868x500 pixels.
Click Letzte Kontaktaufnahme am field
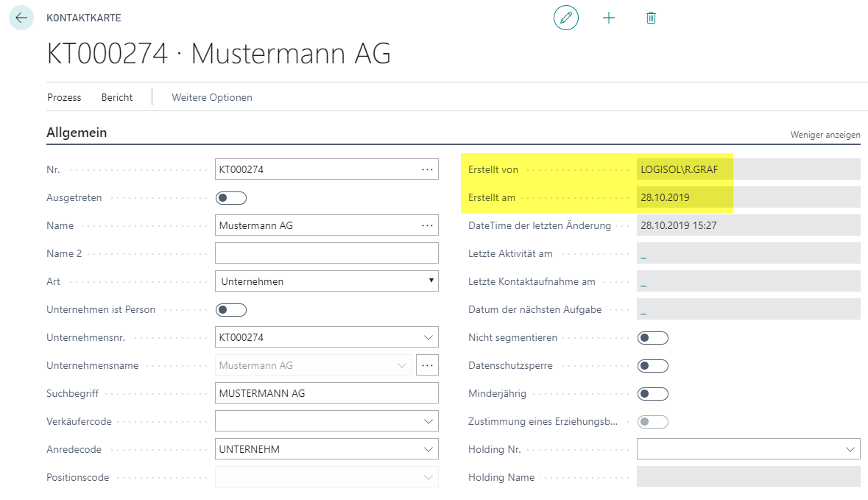coord(749,281)
